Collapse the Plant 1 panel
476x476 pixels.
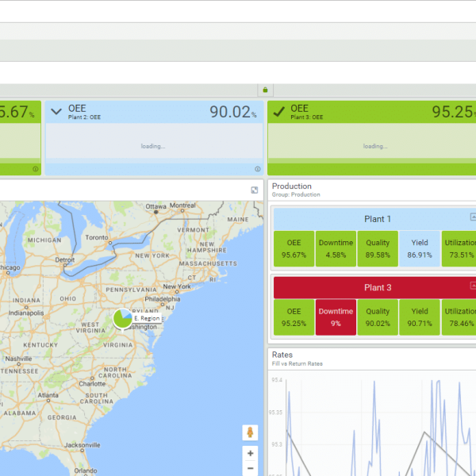tap(473, 217)
